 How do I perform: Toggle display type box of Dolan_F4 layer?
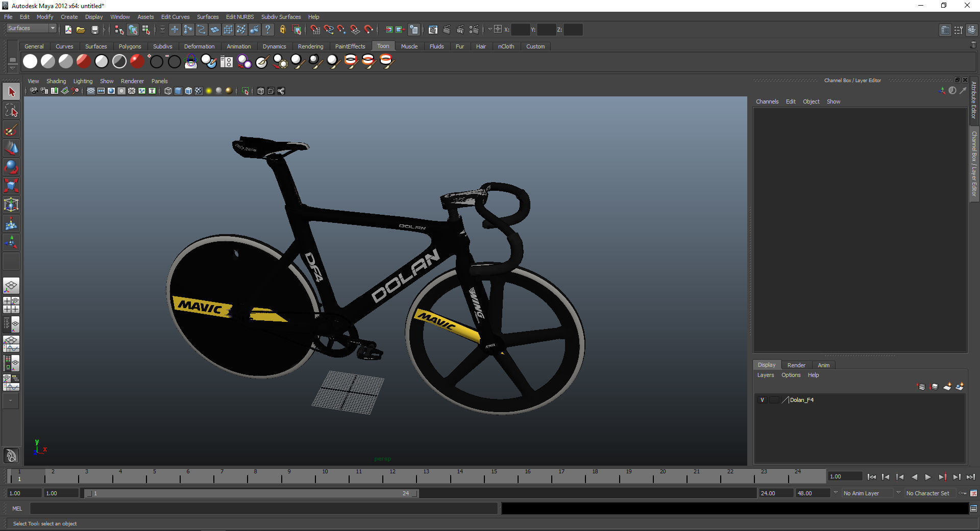tap(774, 400)
